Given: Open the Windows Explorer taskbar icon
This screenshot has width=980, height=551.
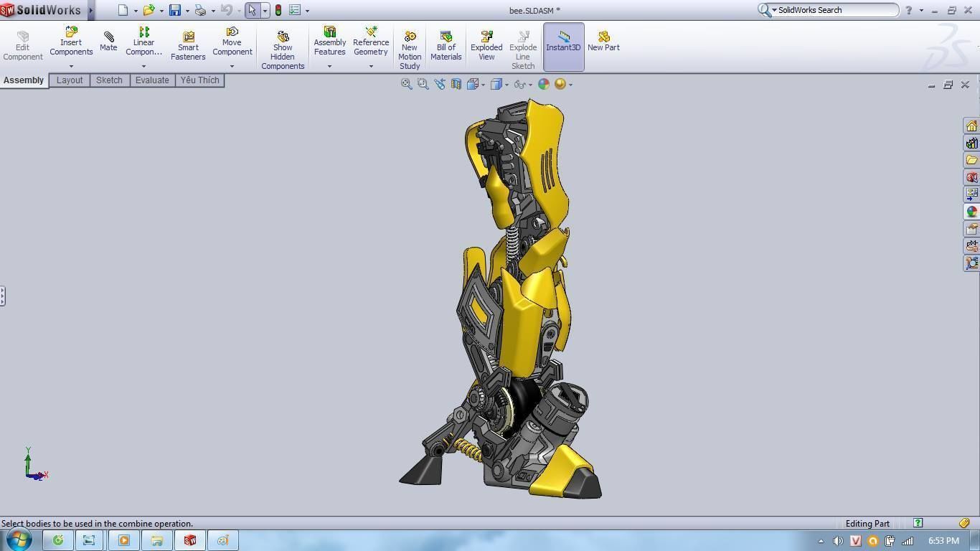Looking at the screenshot, I should pyautogui.click(x=156, y=540).
